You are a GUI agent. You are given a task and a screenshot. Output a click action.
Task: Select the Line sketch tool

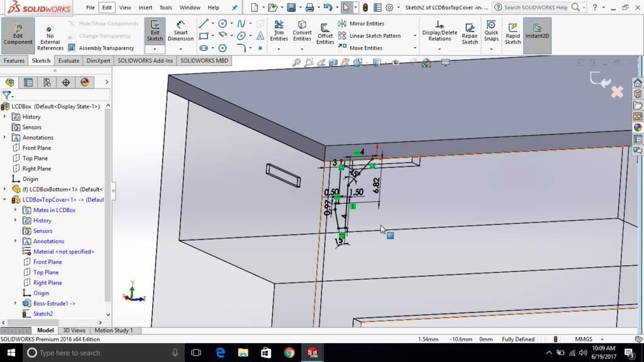[203, 23]
